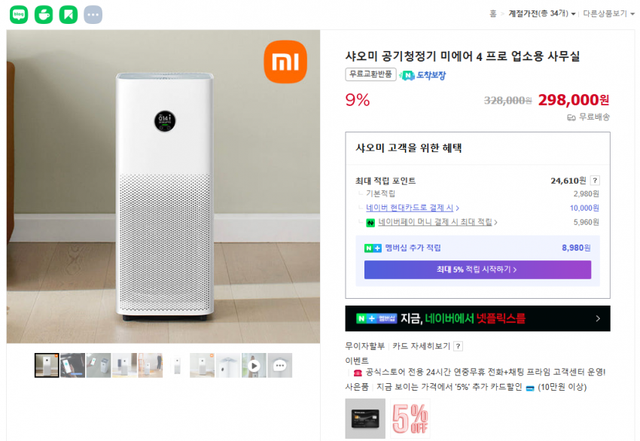640x441 pixels.
Task: Click the green bookmark save icon
Action: pyautogui.click(x=68, y=14)
